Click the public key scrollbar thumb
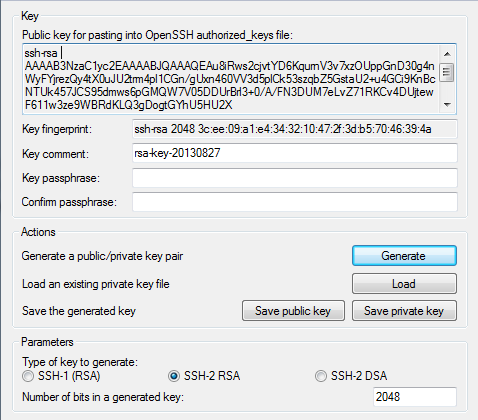The width and height of the screenshot is (478, 420). click(x=447, y=72)
